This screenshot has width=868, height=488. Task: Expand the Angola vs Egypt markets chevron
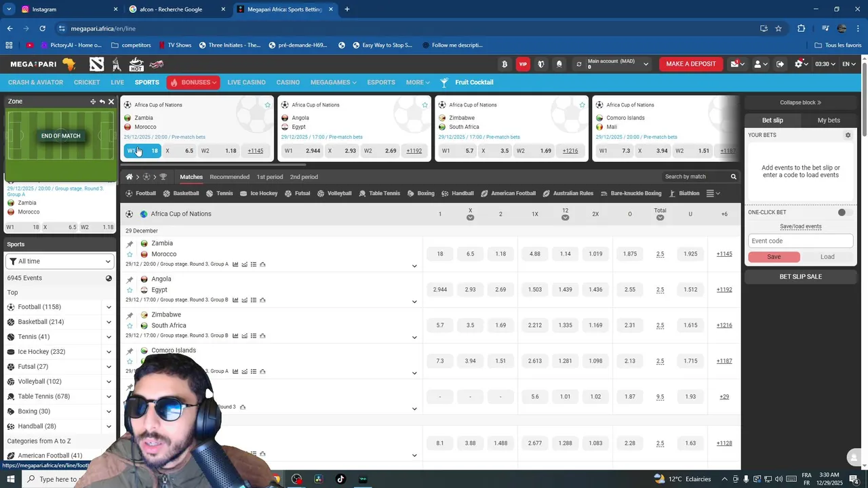[414, 302]
